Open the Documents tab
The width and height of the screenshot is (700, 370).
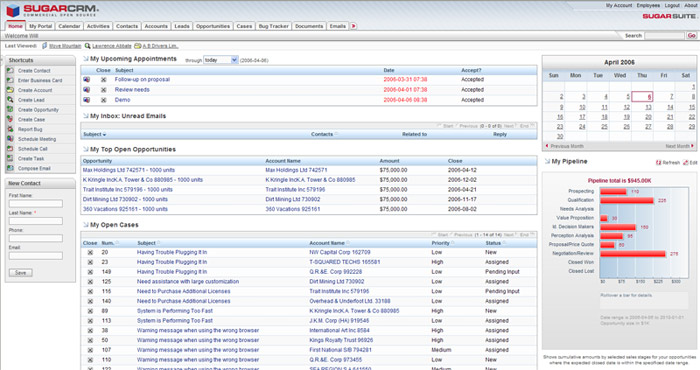tap(309, 26)
